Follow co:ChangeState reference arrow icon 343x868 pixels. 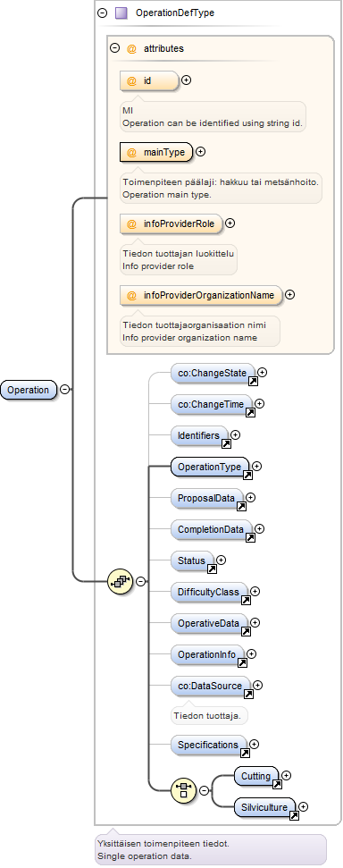click(x=253, y=382)
